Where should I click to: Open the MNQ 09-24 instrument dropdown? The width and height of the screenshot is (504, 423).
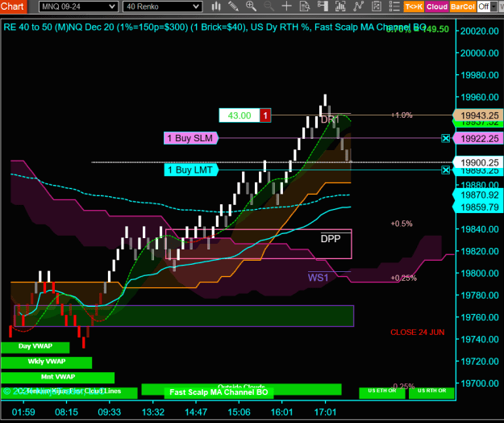[x=78, y=6]
